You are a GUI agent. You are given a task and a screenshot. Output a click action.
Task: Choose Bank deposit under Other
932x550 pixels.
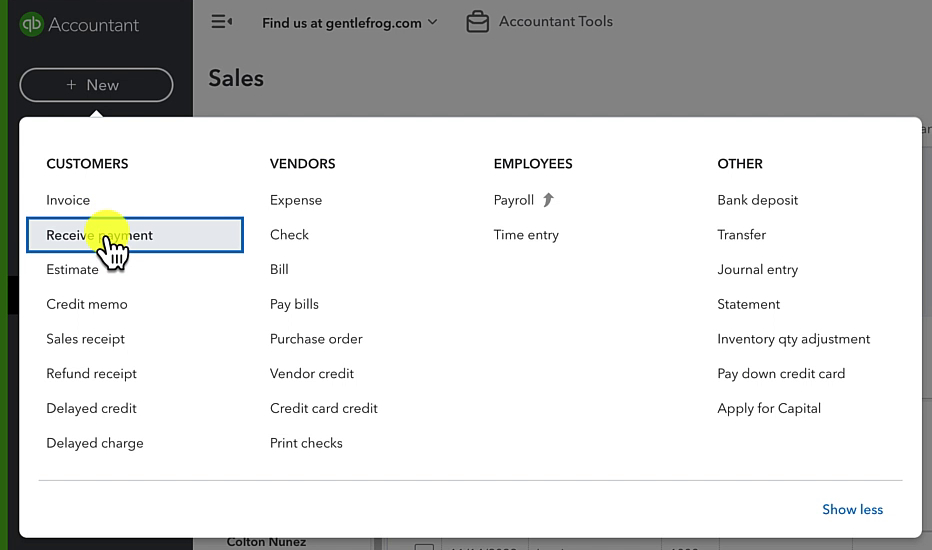[757, 200]
